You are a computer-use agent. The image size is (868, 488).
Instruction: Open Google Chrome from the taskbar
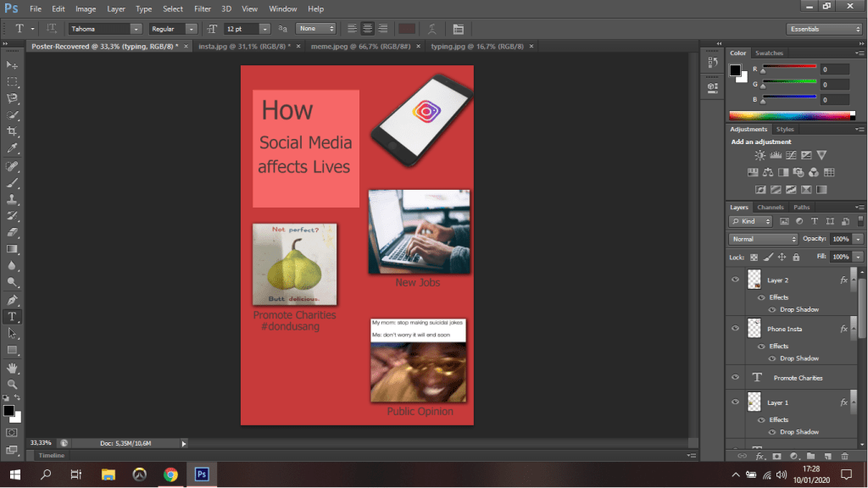[x=170, y=474]
